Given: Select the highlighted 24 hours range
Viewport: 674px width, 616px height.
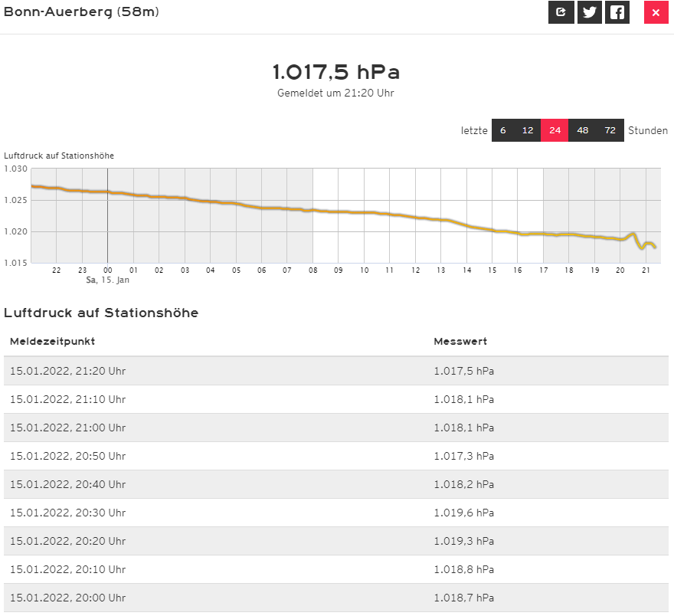Looking at the screenshot, I should click(x=555, y=130).
